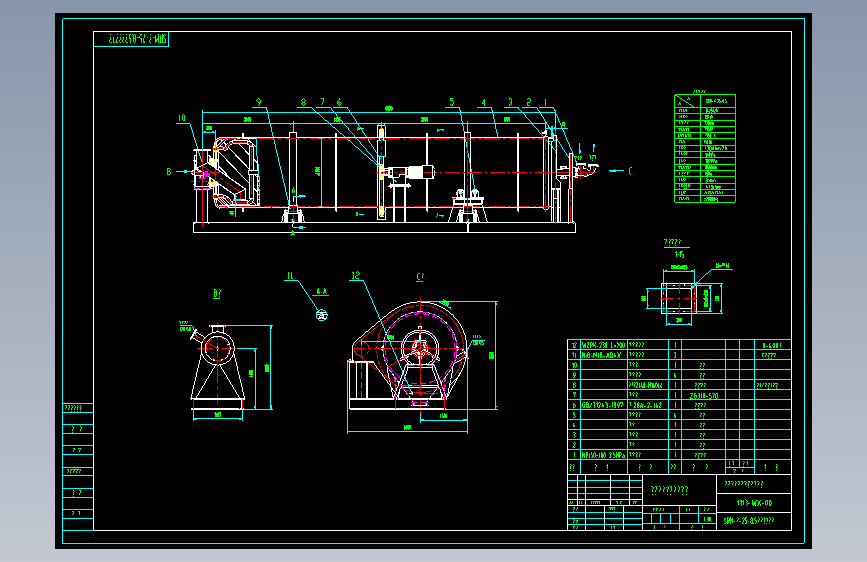Image resolution: width=867 pixels, height=562 pixels.
Task: Click balloon callout 2 above the main view
Action: coord(529,102)
